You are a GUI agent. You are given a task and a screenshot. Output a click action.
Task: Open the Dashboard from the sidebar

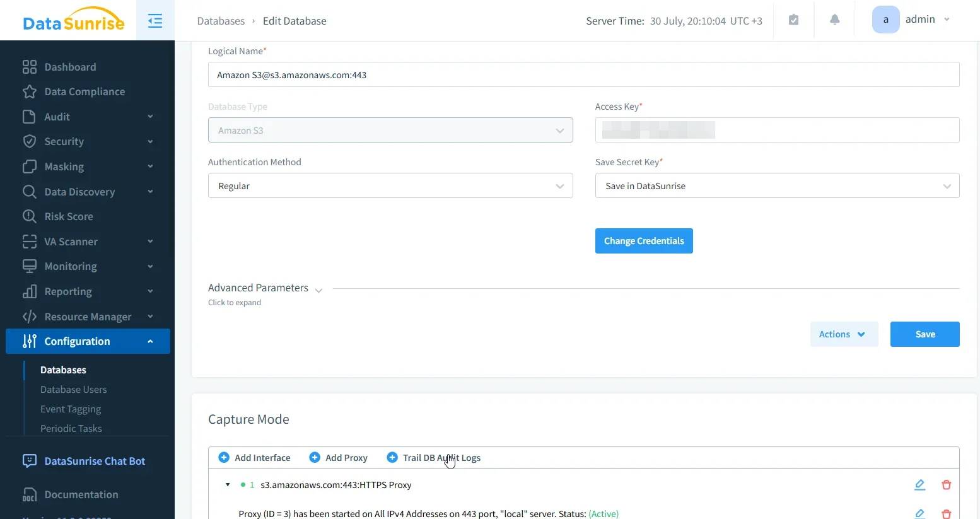70,67
